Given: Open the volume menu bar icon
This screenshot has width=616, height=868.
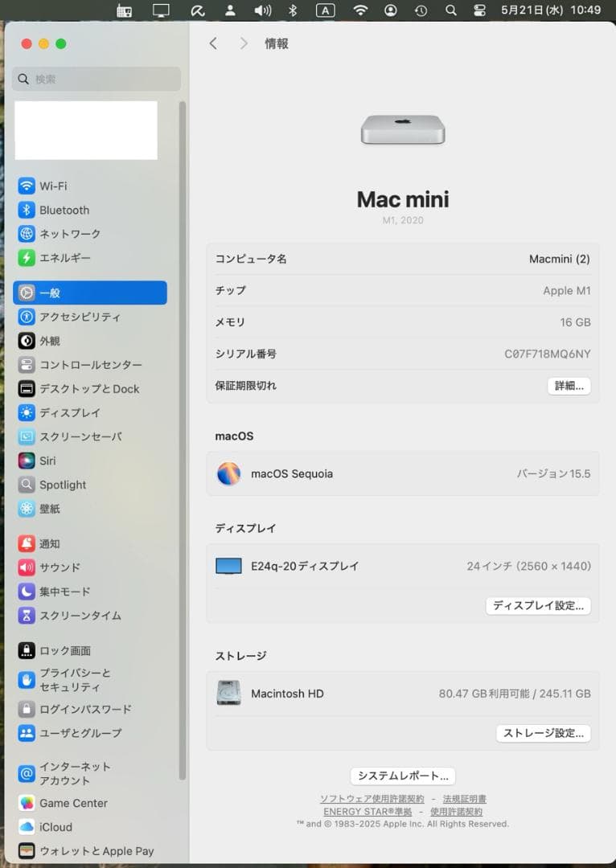Looking at the screenshot, I should (x=263, y=10).
